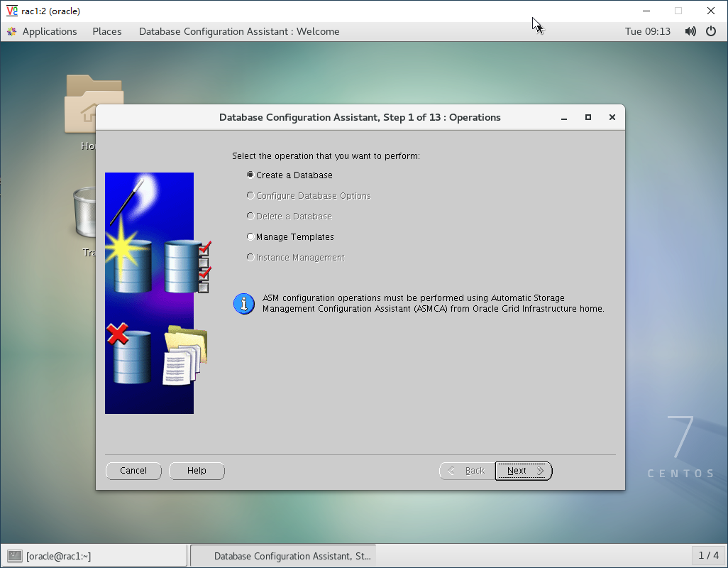Click the database with red X image
Viewport: 728px width, 568px height.
pyautogui.click(x=129, y=353)
